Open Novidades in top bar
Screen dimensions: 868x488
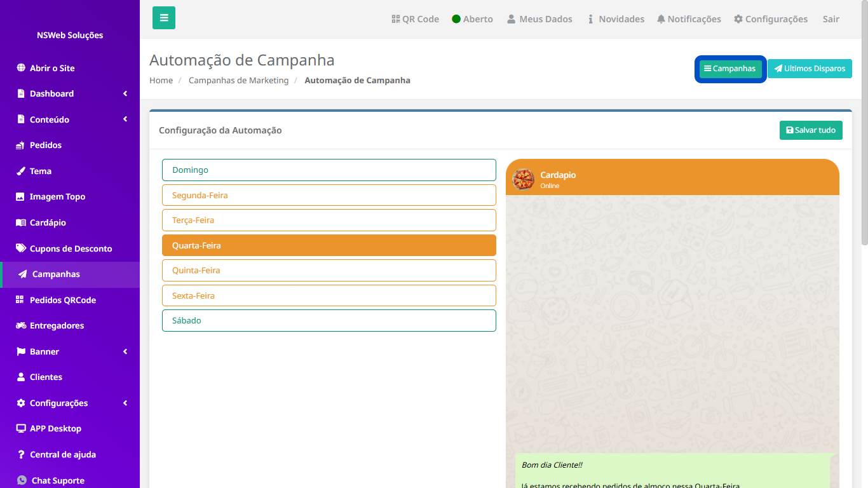coord(616,19)
